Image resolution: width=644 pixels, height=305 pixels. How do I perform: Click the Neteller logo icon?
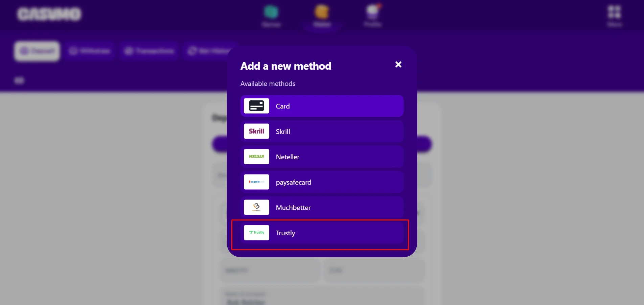(256, 157)
